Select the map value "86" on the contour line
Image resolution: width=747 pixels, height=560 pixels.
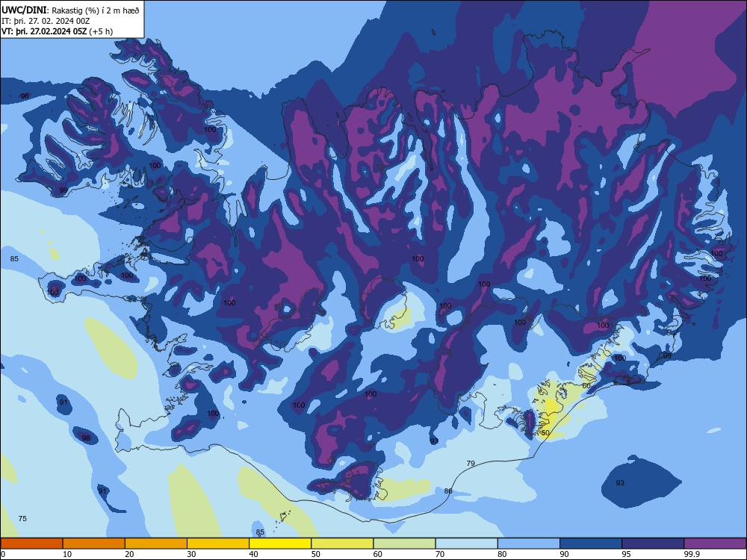448,491
